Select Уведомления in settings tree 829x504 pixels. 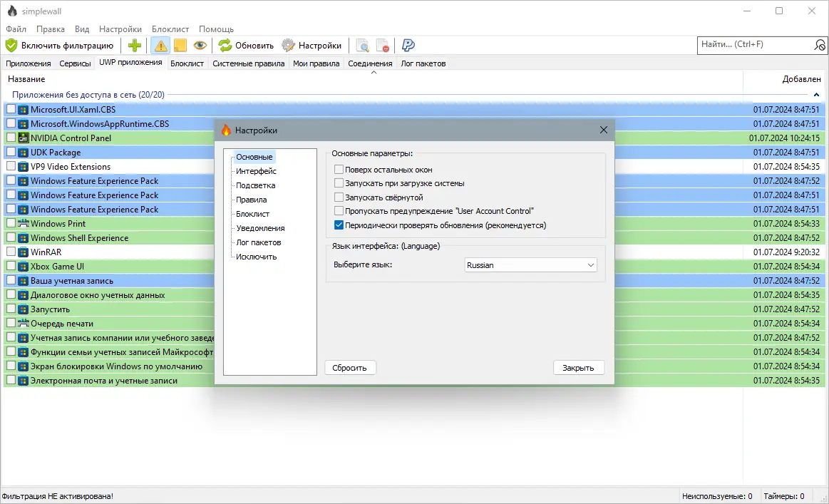[x=260, y=228]
